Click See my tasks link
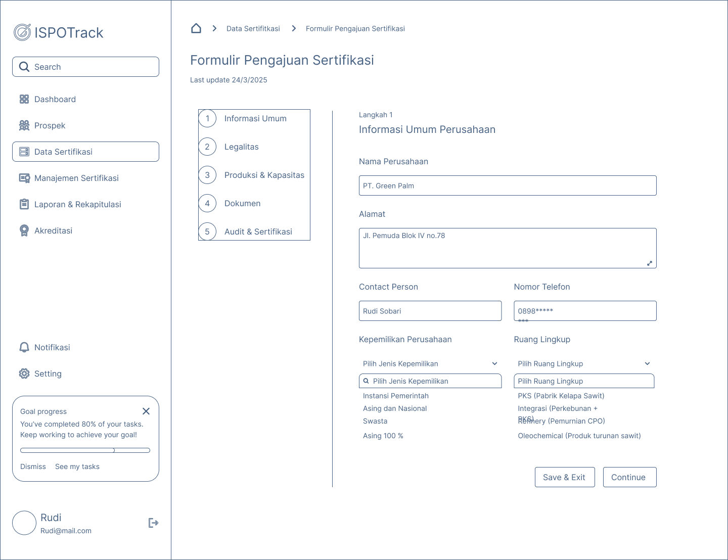This screenshot has height=560, width=728. 77,466
